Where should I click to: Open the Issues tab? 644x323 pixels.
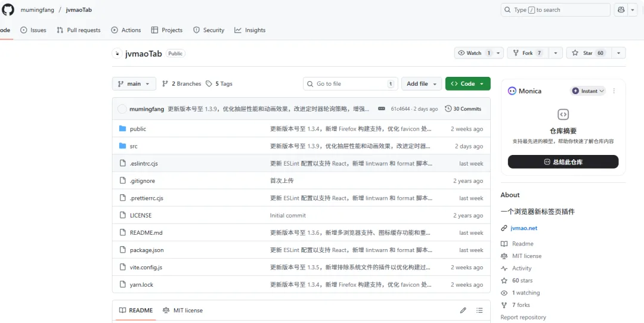pos(33,30)
